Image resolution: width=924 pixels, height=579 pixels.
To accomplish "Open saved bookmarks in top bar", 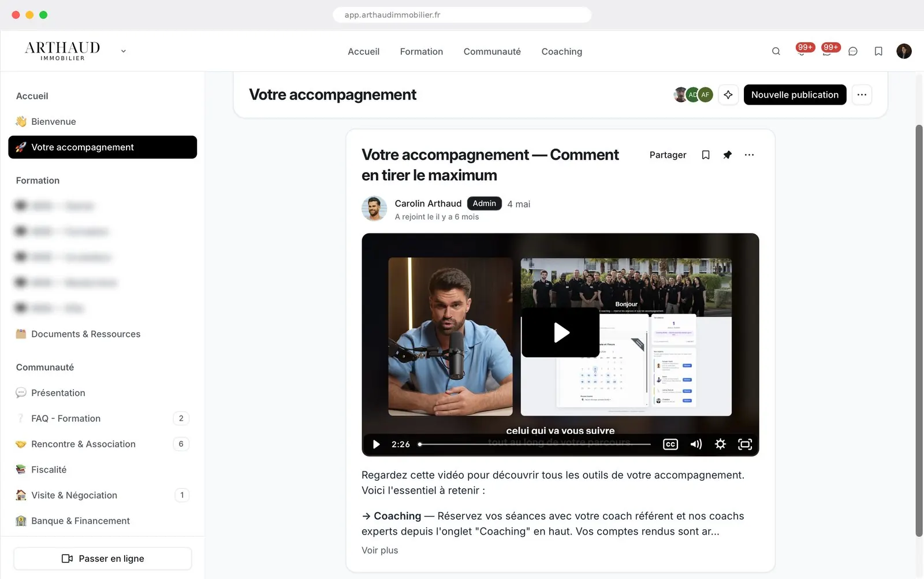I will pos(878,51).
